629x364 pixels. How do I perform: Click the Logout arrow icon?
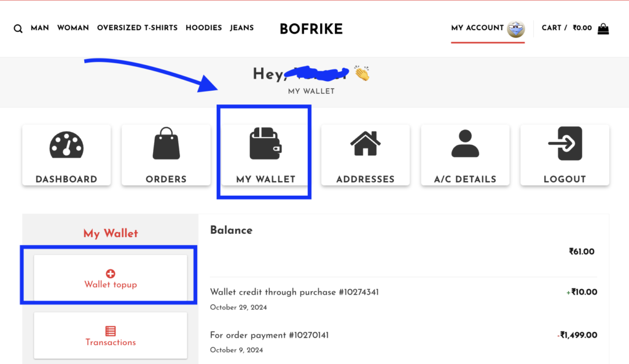(565, 143)
